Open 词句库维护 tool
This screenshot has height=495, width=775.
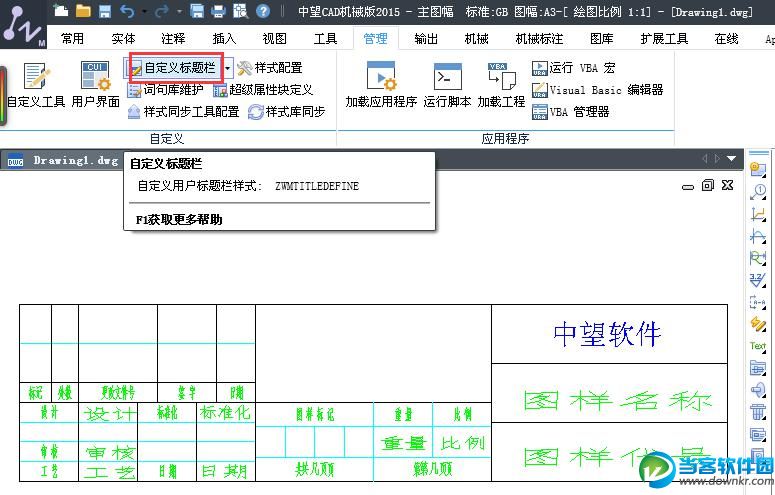coord(166,90)
